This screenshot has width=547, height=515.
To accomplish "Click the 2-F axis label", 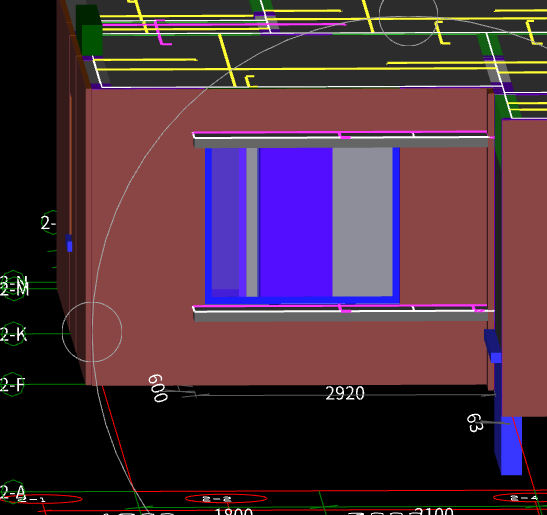I will [x=12, y=385].
